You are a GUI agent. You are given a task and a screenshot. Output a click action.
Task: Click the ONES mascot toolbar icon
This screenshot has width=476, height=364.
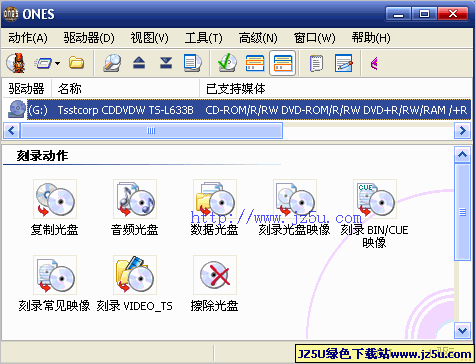(15, 63)
